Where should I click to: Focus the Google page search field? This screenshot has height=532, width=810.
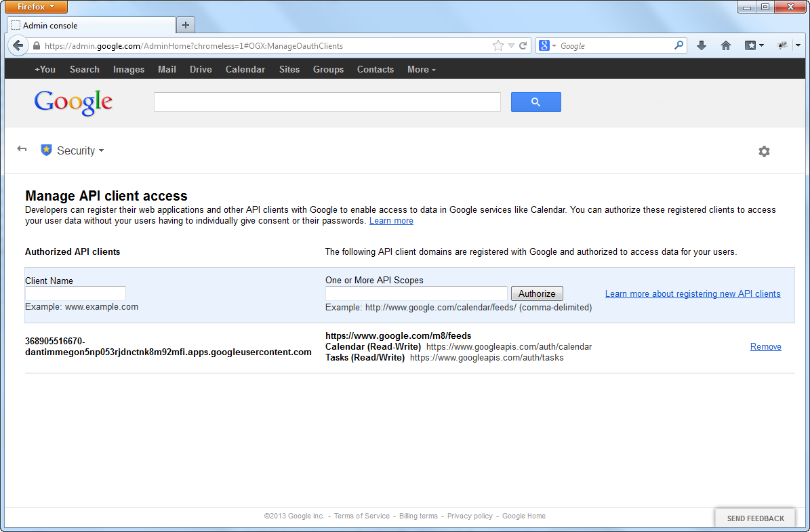point(327,102)
